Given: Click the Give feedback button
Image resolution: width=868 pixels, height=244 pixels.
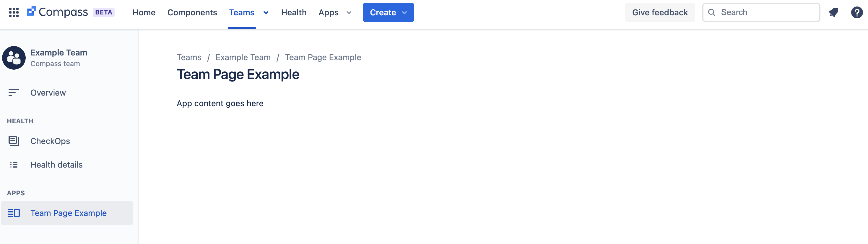Looking at the screenshot, I should 660,12.
